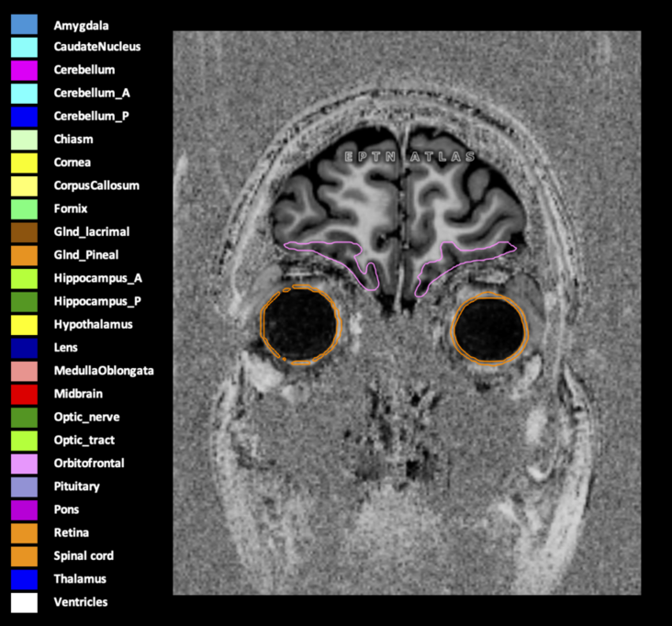
Task: Click the Midbrain red swatch
Action: (x=24, y=395)
